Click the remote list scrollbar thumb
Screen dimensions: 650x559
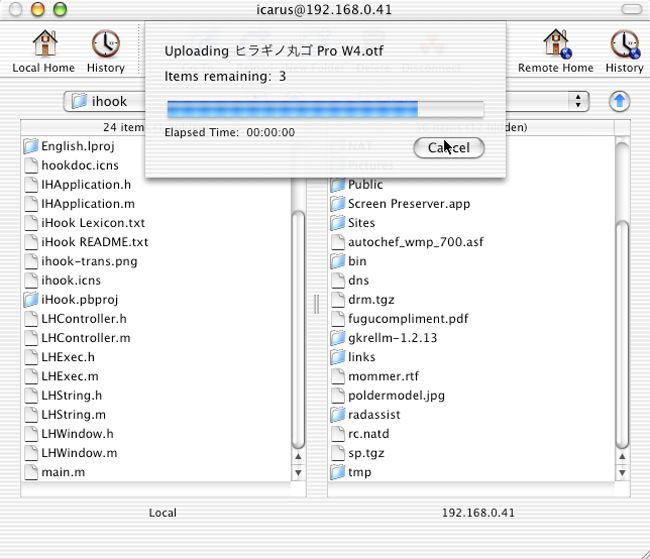(622, 335)
